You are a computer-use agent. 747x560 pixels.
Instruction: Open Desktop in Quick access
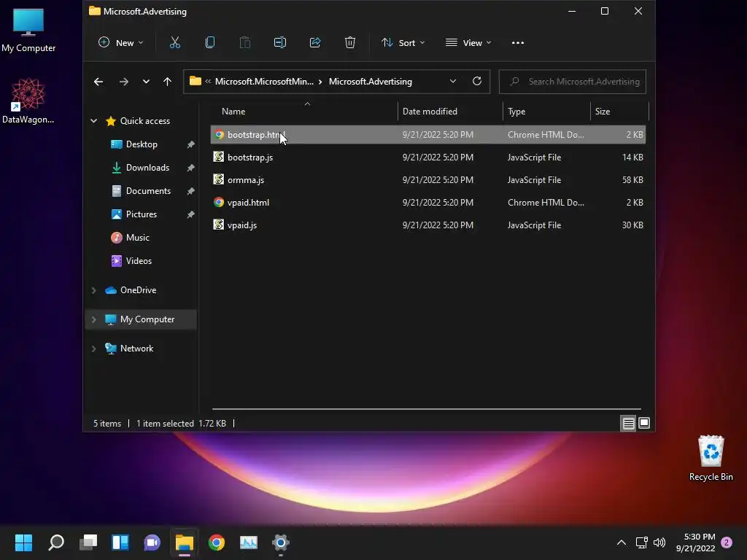142,144
